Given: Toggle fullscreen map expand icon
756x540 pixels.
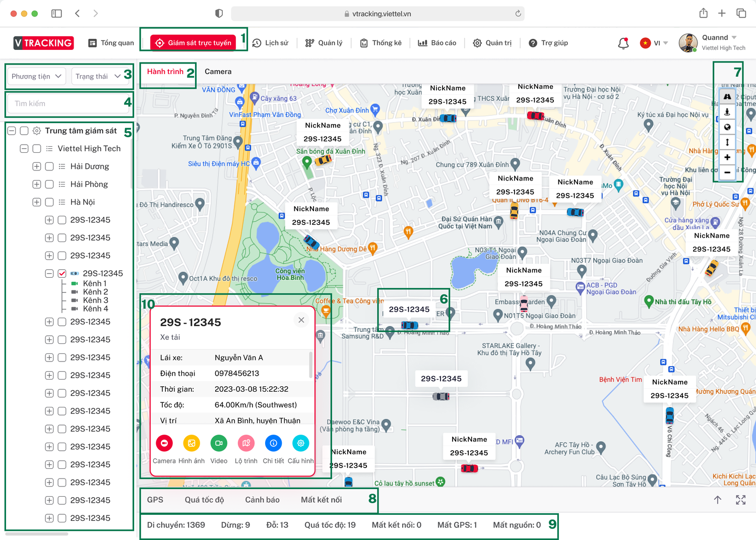Looking at the screenshot, I should click(740, 500).
